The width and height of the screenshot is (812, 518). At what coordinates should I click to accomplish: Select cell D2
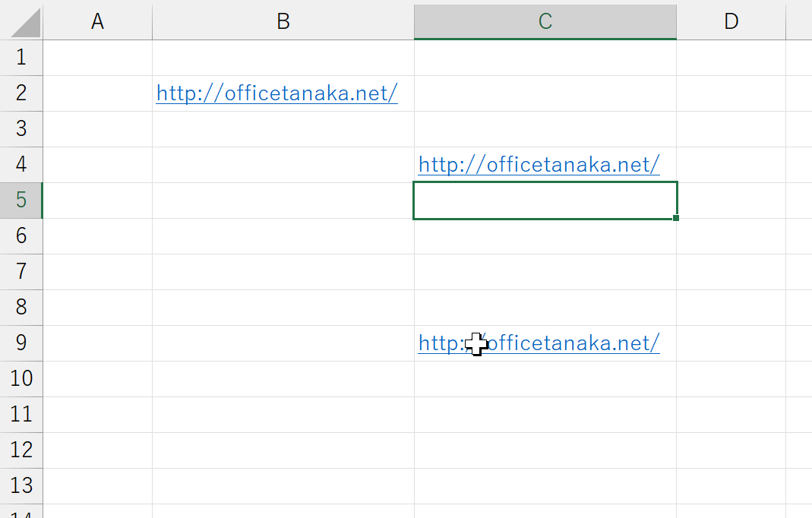click(x=731, y=93)
